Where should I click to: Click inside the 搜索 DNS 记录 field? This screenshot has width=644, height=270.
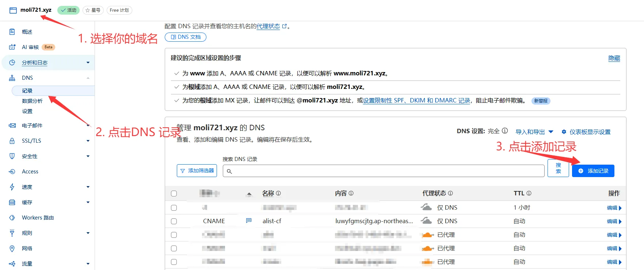[x=384, y=171]
